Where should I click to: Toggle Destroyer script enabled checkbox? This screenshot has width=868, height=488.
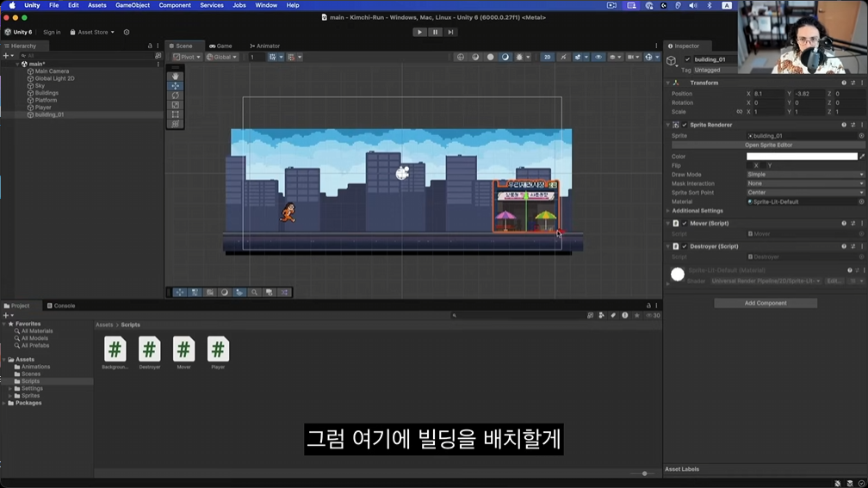click(685, 246)
